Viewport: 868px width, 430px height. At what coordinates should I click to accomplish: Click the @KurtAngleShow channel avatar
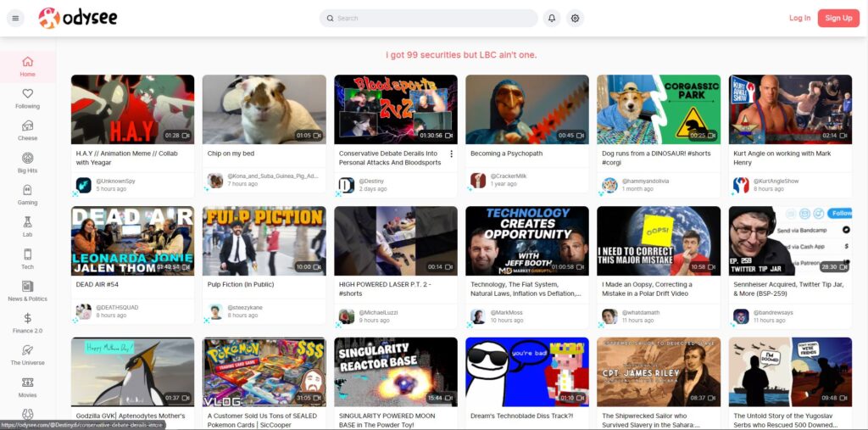pyautogui.click(x=741, y=185)
